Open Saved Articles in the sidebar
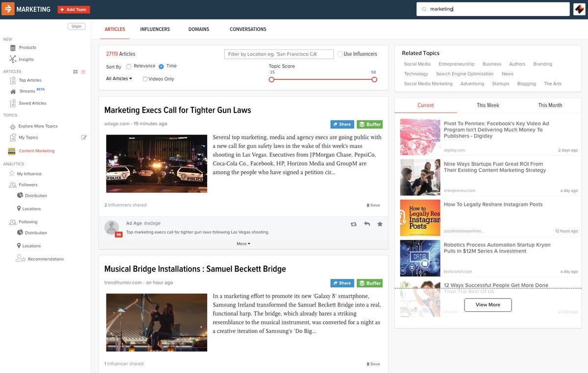The image size is (588, 373). (x=32, y=103)
